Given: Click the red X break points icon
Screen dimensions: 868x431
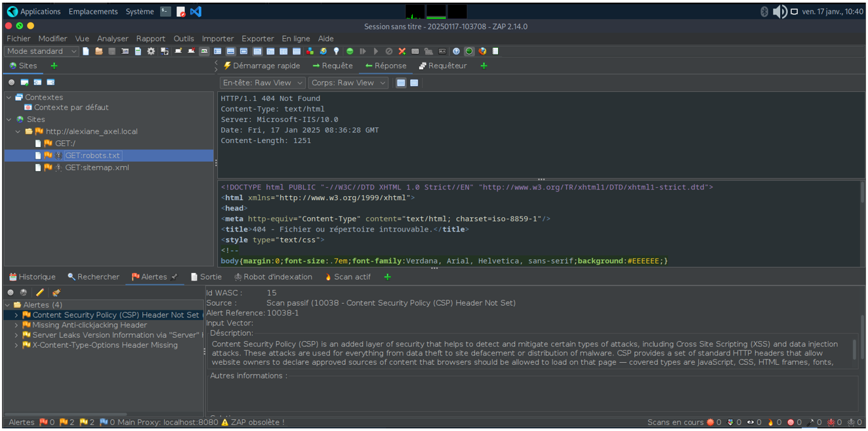Looking at the screenshot, I should pyautogui.click(x=402, y=51).
